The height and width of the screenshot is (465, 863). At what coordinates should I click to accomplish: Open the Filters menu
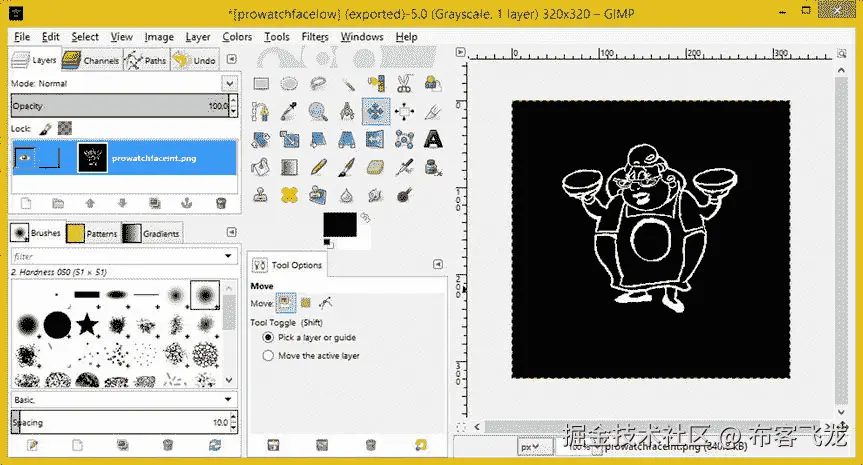tap(315, 37)
